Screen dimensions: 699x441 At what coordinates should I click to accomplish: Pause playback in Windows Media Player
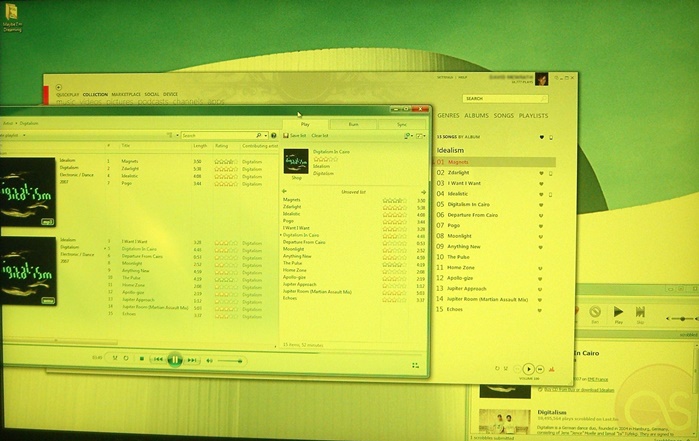174,359
